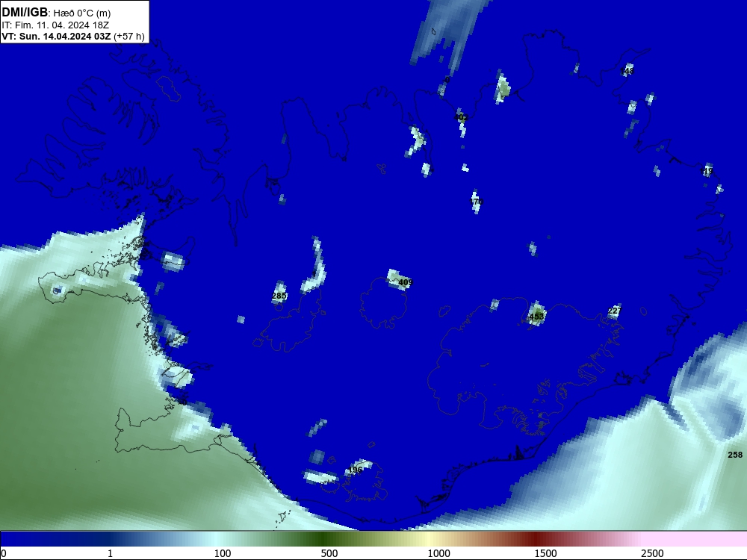This screenshot has height=560, width=747.
Task: Click the 148 value in the northeast
Action: [627, 70]
